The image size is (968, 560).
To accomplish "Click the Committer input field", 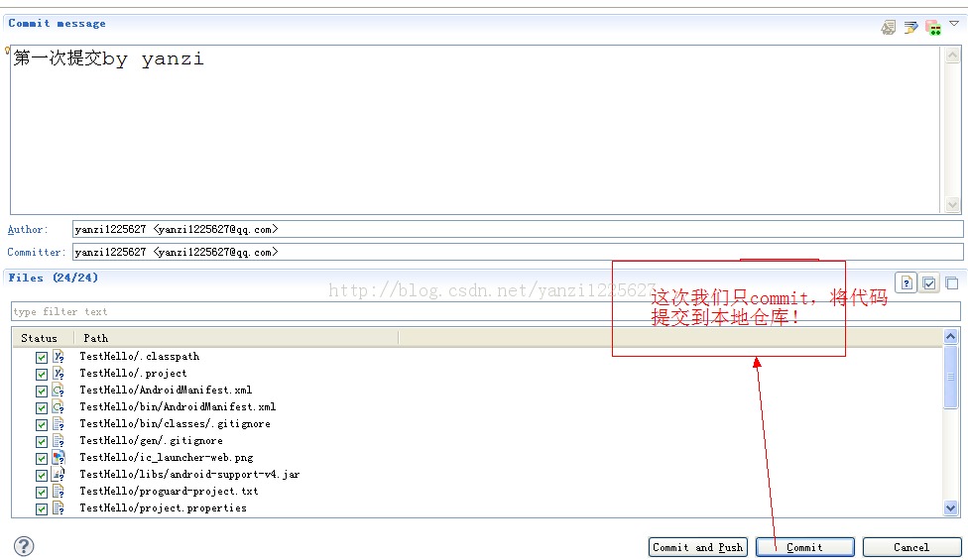I will point(518,252).
